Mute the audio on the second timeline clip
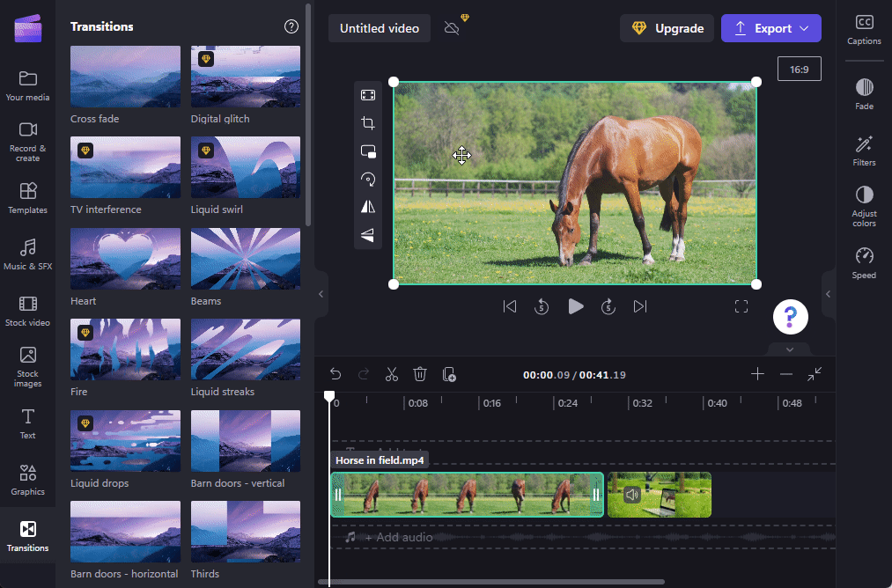Screen dimensions: 892x588 pyautogui.click(x=633, y=495)
